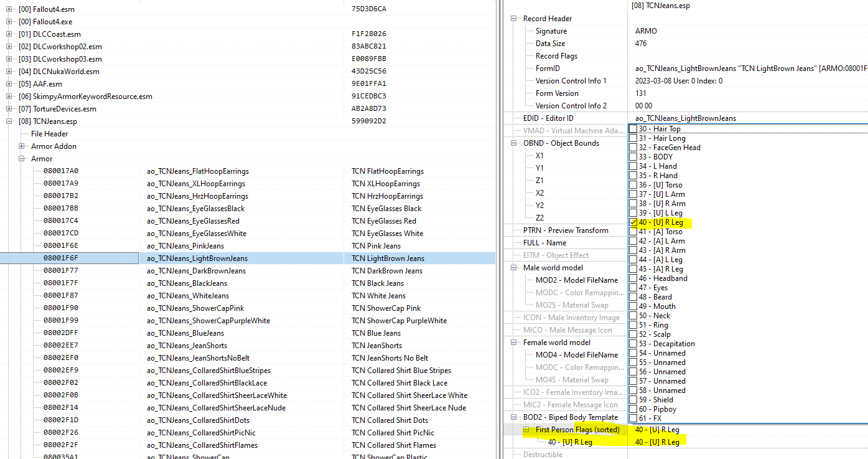Image resolution: width=868 pixels, height=459 pixels.
Task: Click the editor ID value ao_TCNJeans_LightBrownJeans
Action: pos(686,118)
